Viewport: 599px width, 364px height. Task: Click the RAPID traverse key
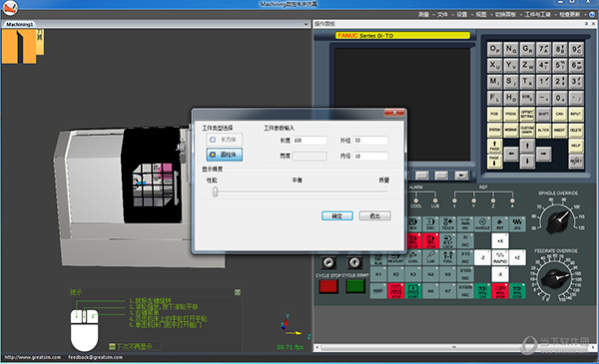(500, 257)
